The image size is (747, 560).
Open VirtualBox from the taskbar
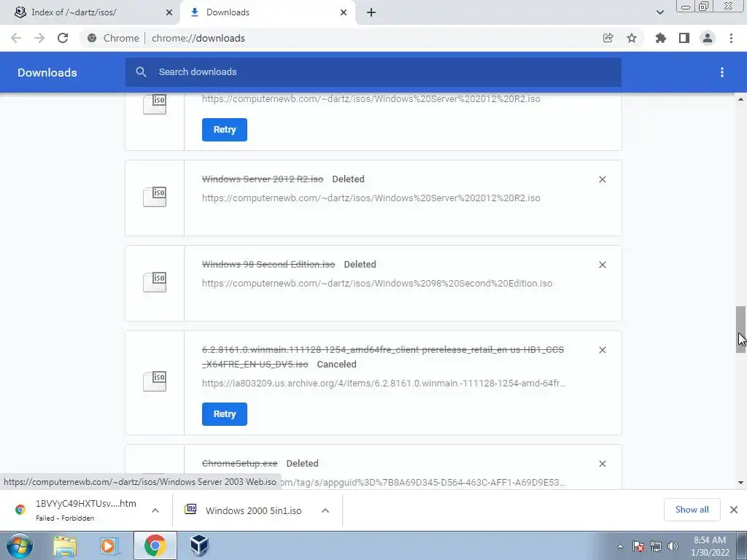pyautogui.click(x=199, y=545)
